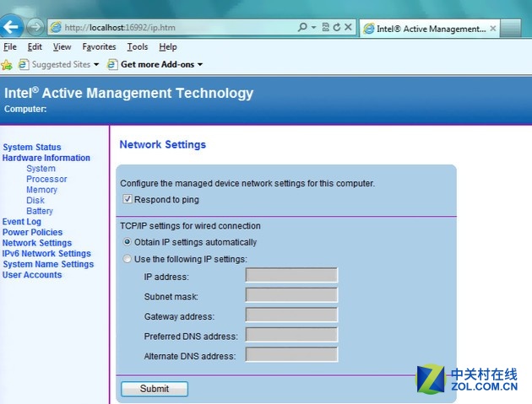Refresh the page with the reload icon
Screen dimensions: 532x404
pos(337,27)
